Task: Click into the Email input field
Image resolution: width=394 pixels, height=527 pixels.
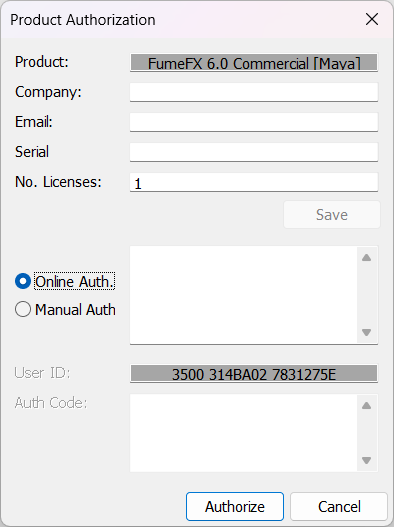Action: pos(254,122)
